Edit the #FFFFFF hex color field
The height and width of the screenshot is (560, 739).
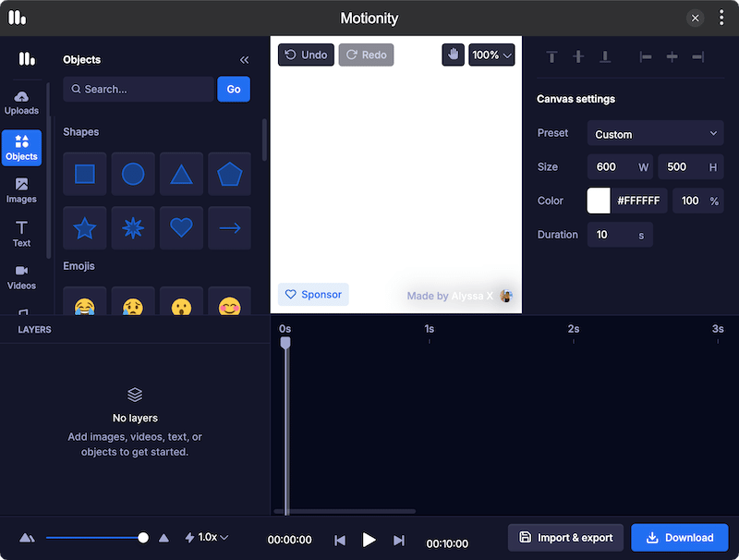[x=638, y=201]
